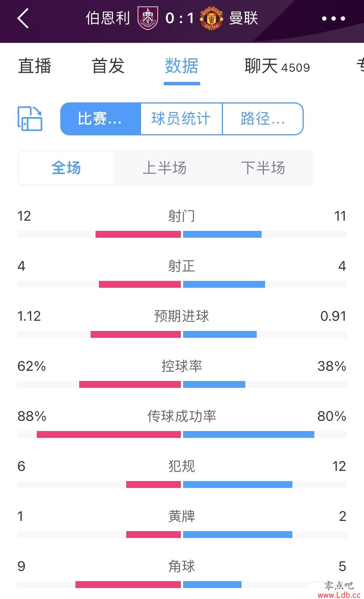Screen dimensions: 364x599
Task: Select the 数据 tab
Action: click(x=182, y=66)
